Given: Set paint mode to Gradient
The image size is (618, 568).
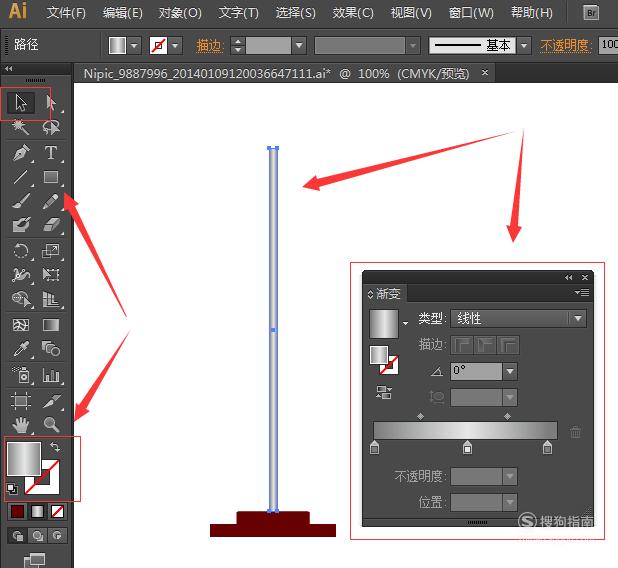Looking at the screenshot, I should click(37, 512).
